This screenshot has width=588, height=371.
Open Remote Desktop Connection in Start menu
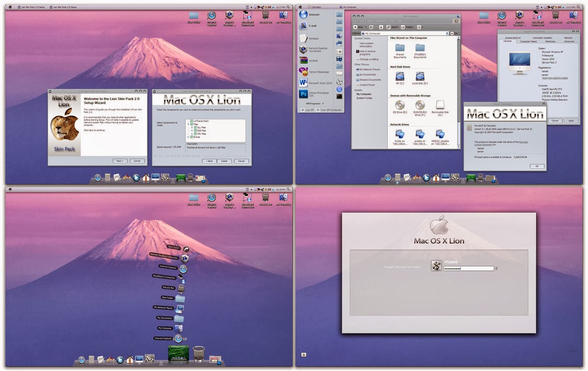click(x=313, y=50)
